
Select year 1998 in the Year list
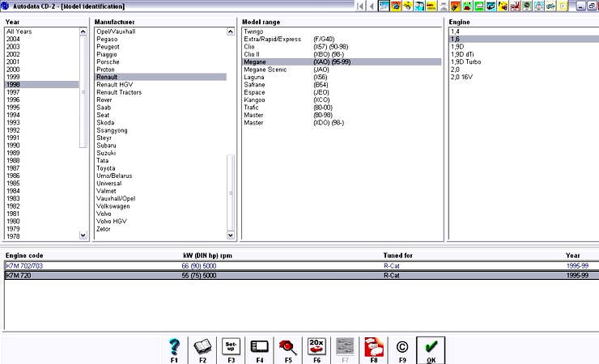click(41, 84)
